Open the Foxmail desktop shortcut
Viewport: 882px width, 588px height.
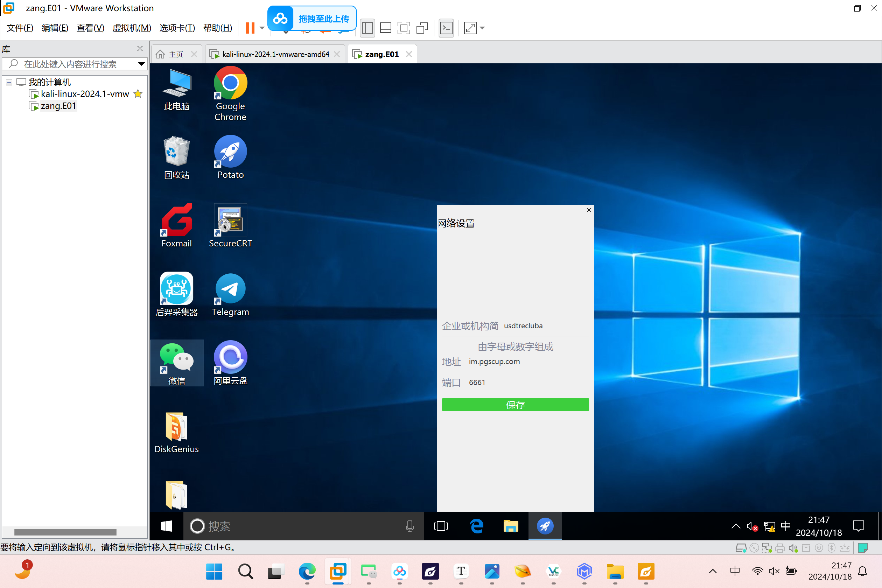point(176,226)
